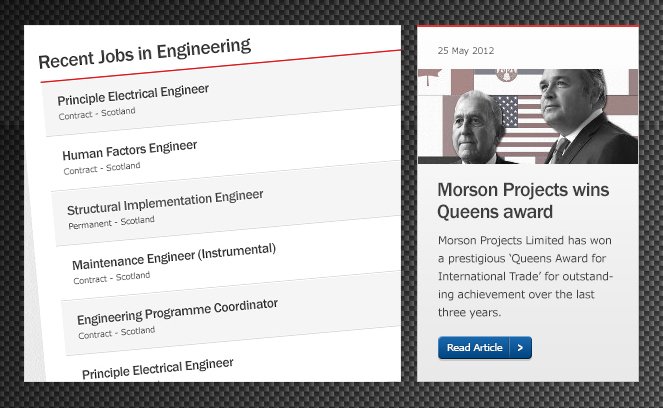View the Maintenance Engineer (Instrumental) job
Screen dimensions: 663x408
pos(173,256)
